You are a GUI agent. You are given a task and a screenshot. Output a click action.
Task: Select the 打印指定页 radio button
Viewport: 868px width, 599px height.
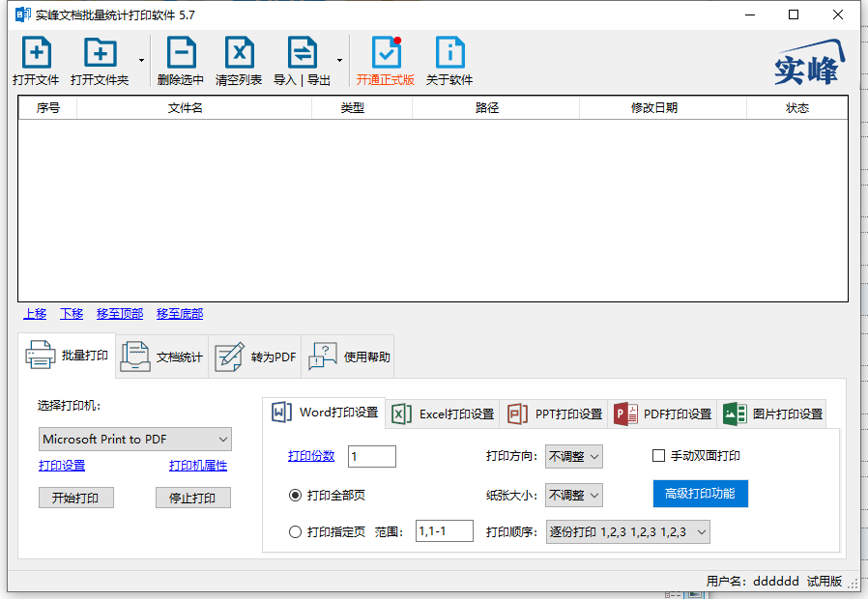295,532
